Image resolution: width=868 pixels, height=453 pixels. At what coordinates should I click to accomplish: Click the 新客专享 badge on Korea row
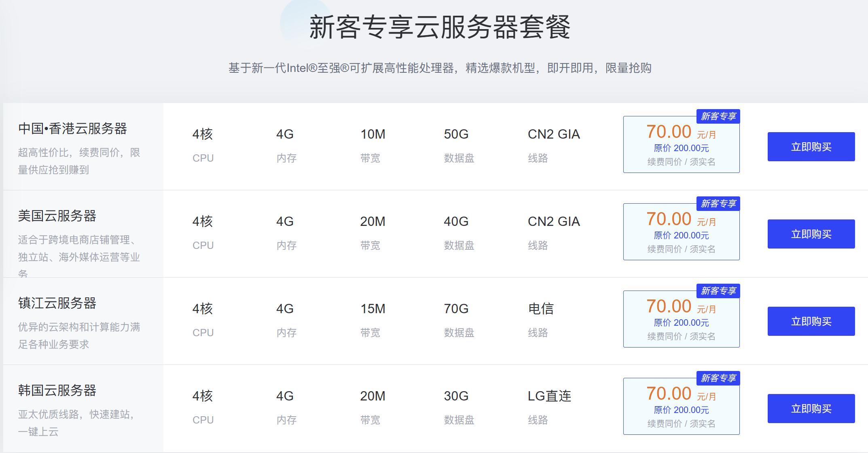[x=718, y=378]
